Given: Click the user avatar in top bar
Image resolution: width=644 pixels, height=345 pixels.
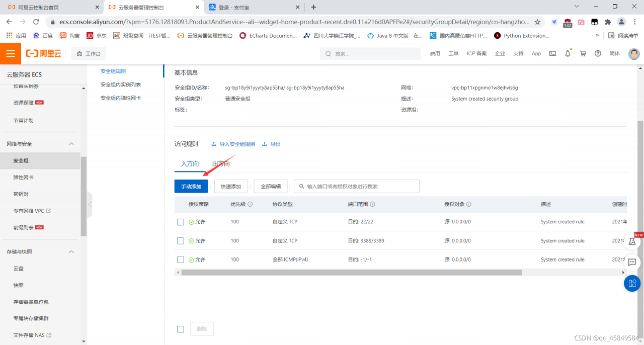Looking at the screenshot, I should pos(634,54).
